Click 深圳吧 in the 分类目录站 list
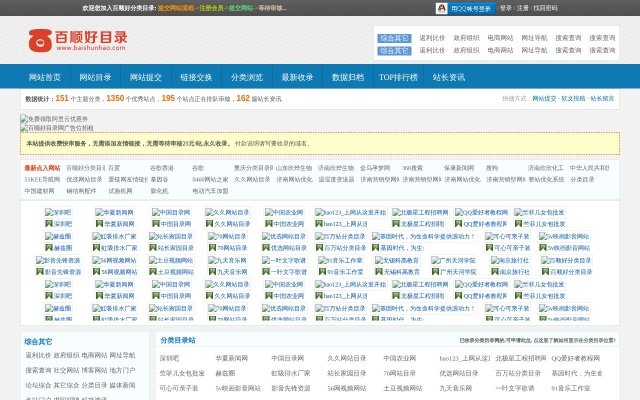This screenshot has height=400, width=640. coord(169,357)
